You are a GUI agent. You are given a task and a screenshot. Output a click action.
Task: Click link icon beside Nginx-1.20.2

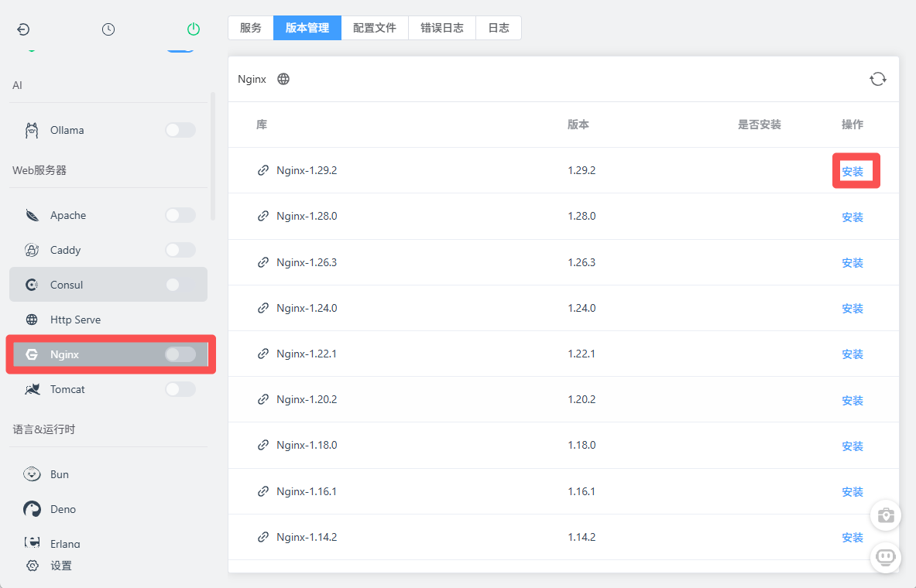[x=263, y=399]
